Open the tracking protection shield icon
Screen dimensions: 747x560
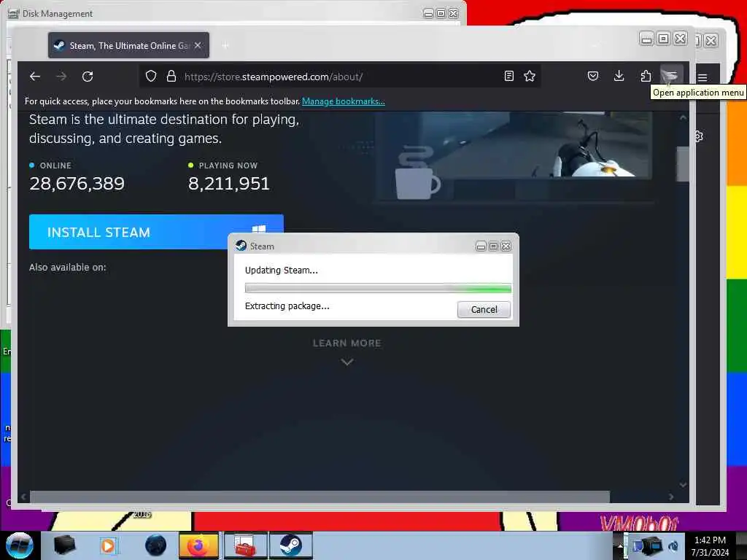click(x=151, y=76)
